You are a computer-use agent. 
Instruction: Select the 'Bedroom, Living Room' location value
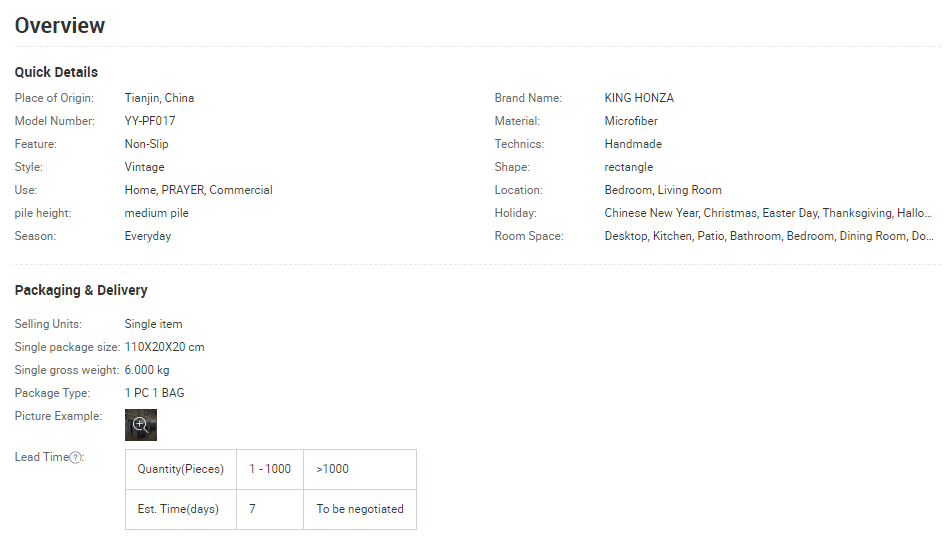tap(662, 190)
